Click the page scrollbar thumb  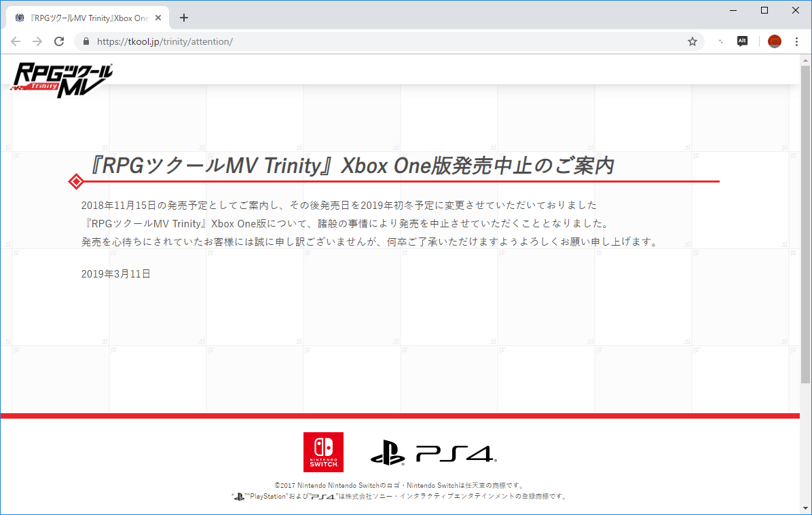805,224
